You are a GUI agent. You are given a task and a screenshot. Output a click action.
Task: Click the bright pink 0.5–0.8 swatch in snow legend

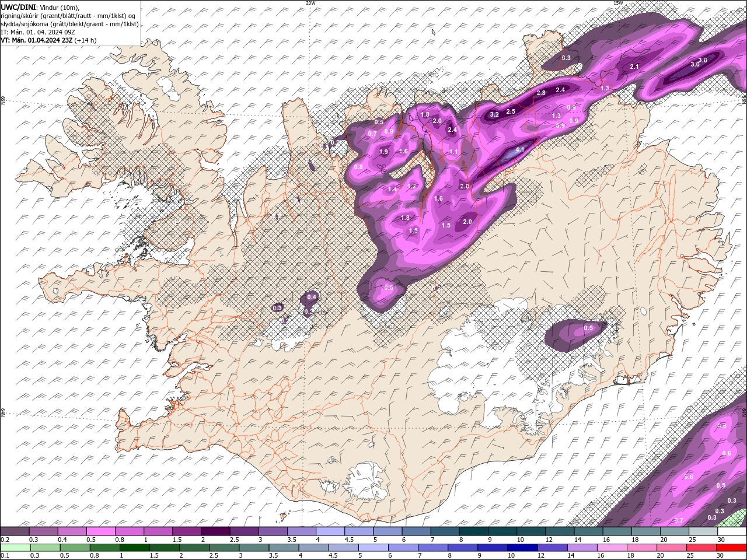[x=100, y=531]
